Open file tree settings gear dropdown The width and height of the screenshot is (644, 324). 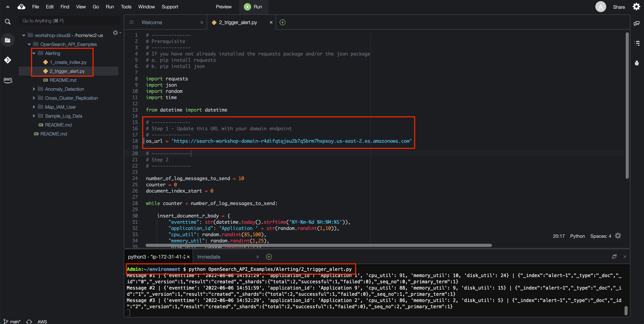pos(117,33)
